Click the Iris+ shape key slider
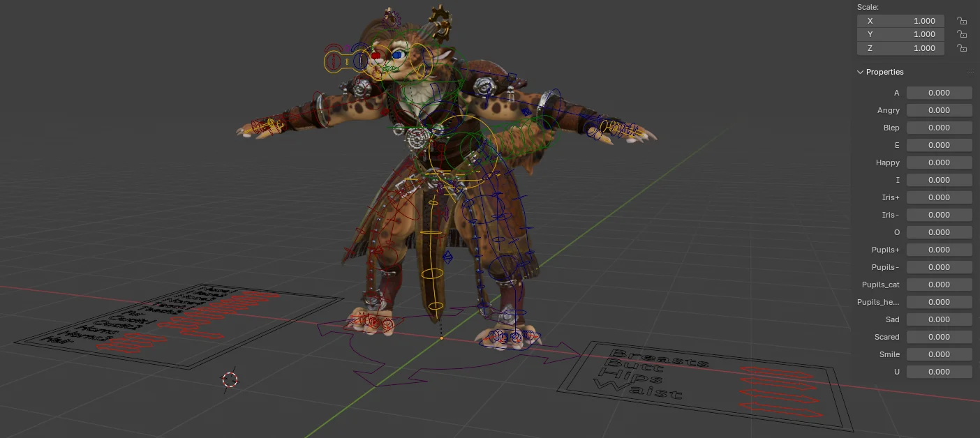Screen dimensions: 980x438 [x=939, y=197]
